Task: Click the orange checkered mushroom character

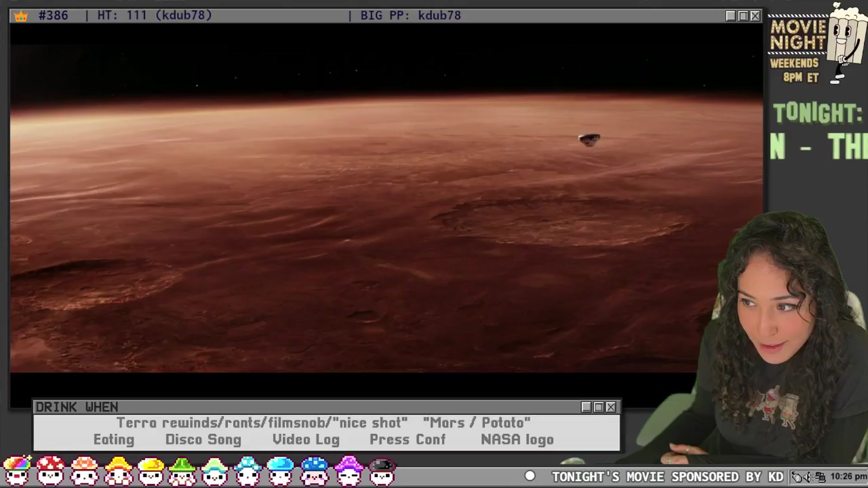Action: tap(84, 471)
